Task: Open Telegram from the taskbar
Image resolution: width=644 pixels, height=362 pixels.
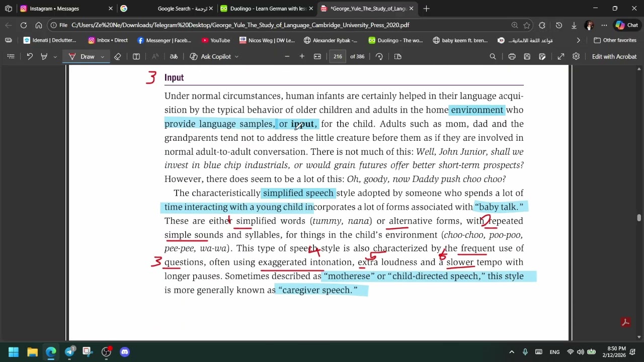Action: pyautogui.click(x=70, y=352)
